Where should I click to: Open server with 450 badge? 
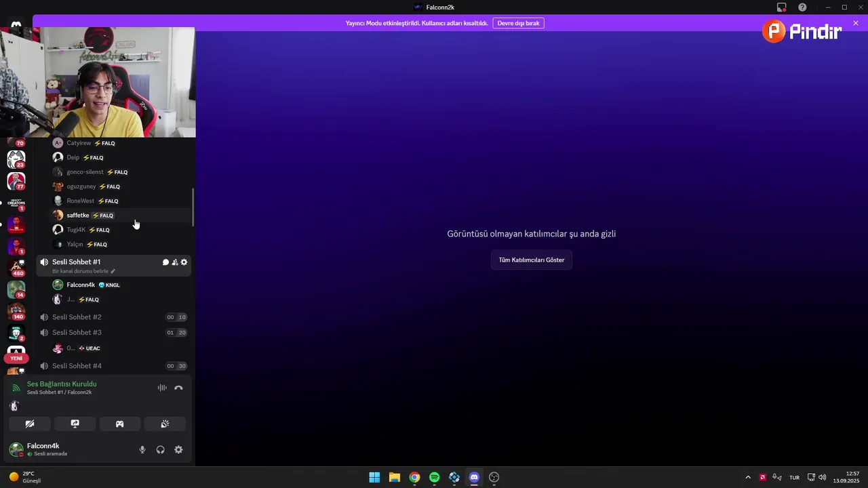pyautogui.click(x=16, y=268)
